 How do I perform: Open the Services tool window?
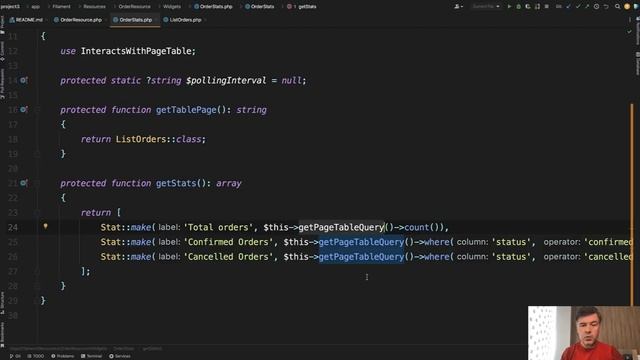(x=120, y=356)
